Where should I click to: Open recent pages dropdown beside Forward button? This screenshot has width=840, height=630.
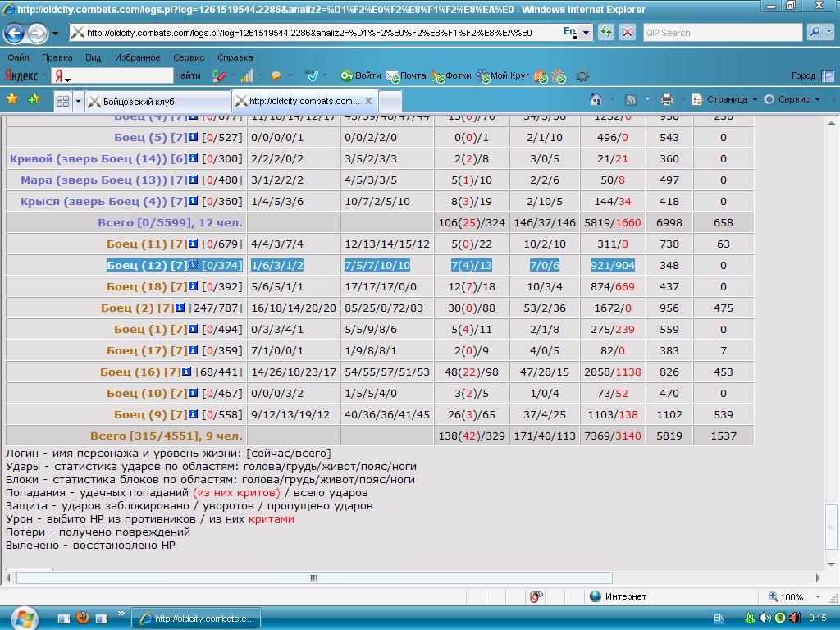pyautogui.click(x=55, y=33)
